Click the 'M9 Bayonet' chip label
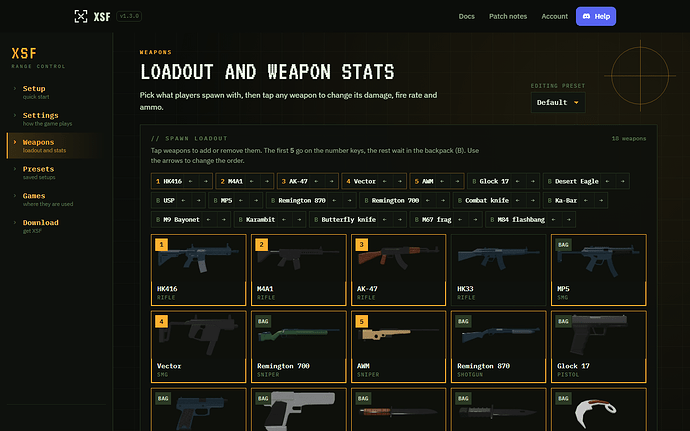Image resolution: width=690 pixels, height=431 pixels. (x=181, y=220)
